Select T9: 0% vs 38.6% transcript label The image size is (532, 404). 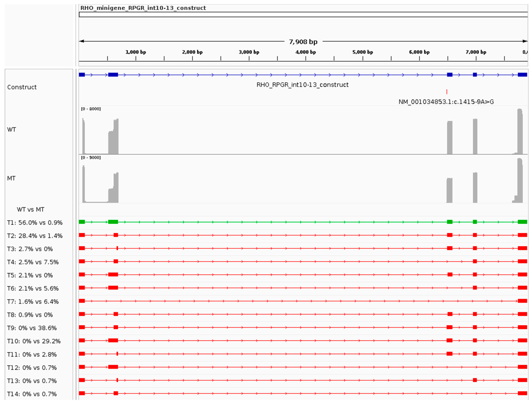(32, 328)
